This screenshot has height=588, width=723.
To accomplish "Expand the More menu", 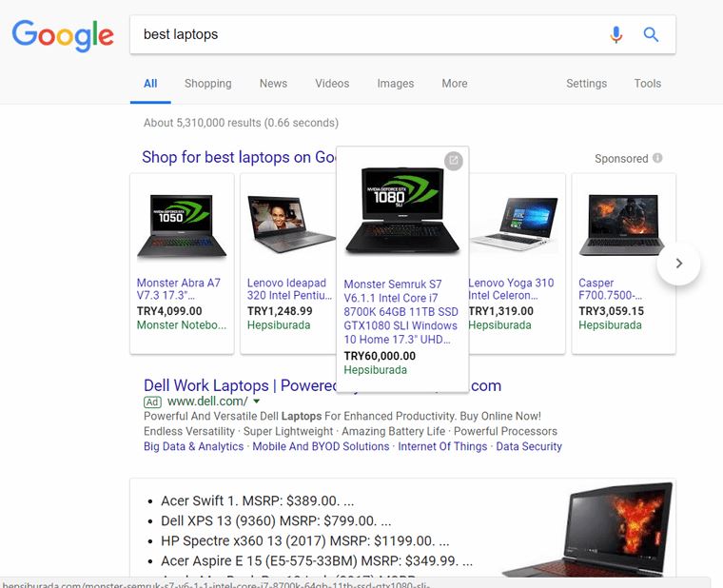I will (455, 84).
